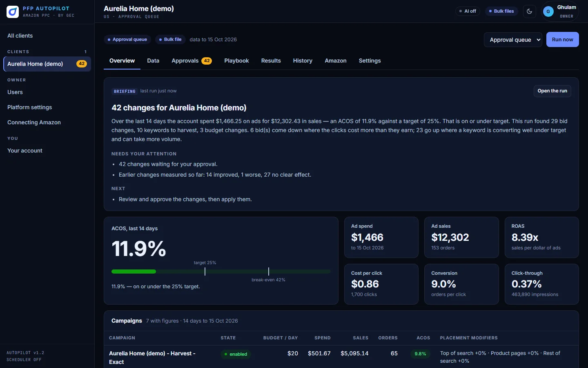Screen dimensions: 588x368
Task: Click the PFP Autopilot logo icon
Action: [13, 12]
